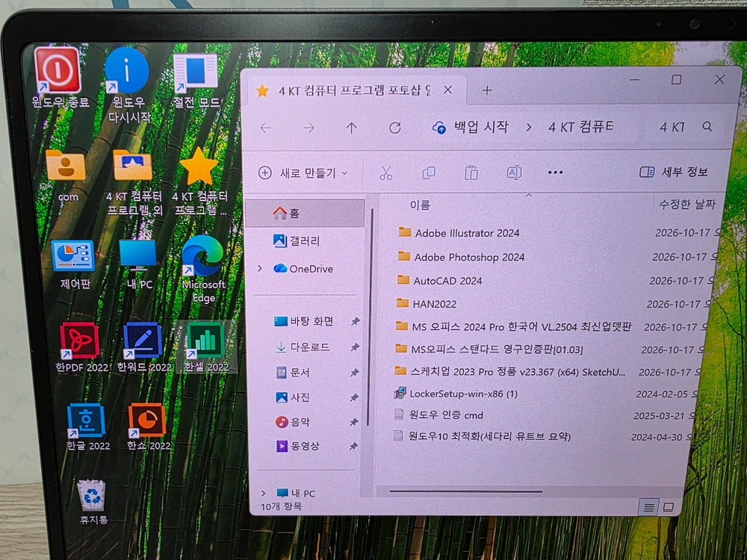Unpin 음악 via its pin icon
The width and height of the screenshot is (747, 560).
[353, 422]
